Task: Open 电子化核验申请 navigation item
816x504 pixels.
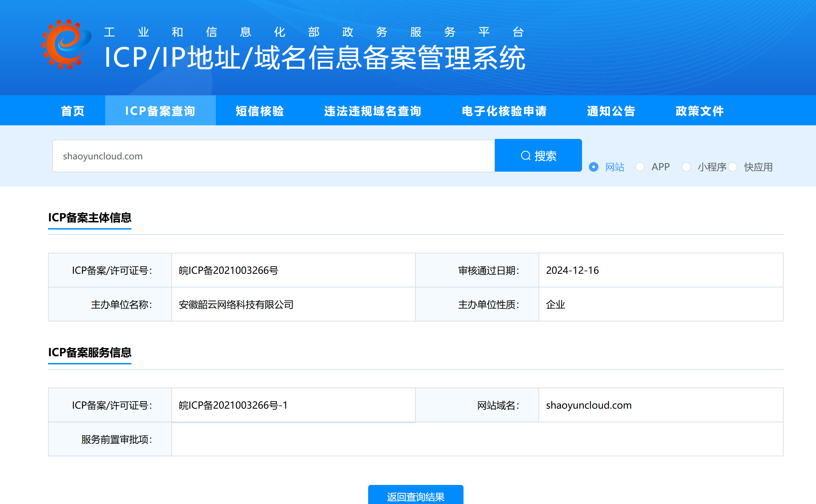Action: pyautogui.click(x=504, y=111)
